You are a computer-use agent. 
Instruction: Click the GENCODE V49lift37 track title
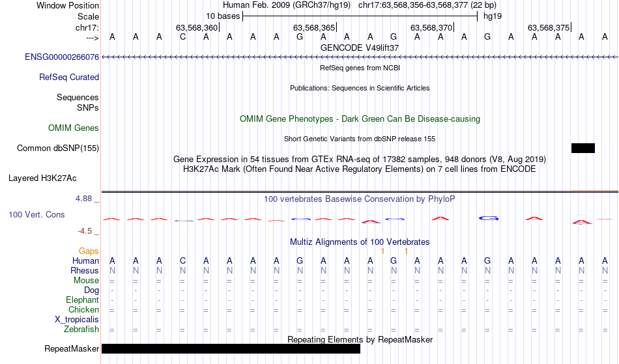pyautogui.click(x=360, y=48)
